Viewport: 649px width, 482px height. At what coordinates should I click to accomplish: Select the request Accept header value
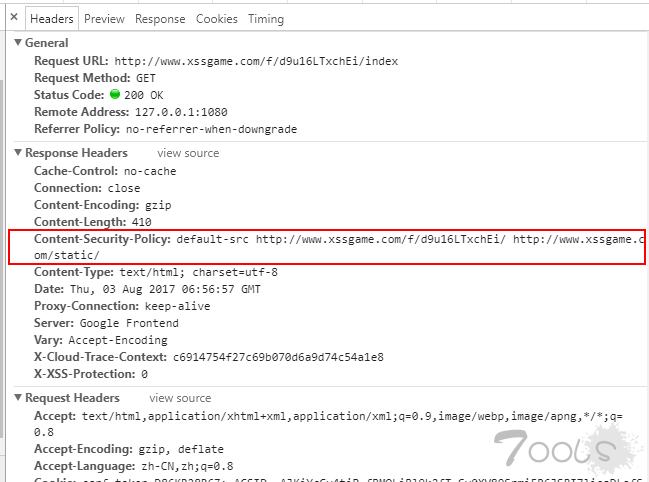pos(328,424)
